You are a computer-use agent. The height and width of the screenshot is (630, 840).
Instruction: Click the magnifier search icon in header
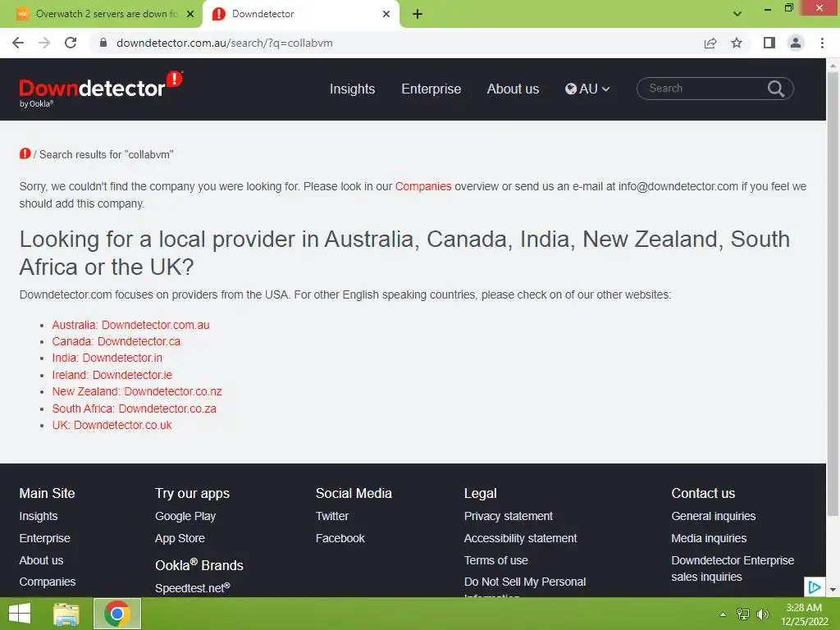tap(776, 89)
